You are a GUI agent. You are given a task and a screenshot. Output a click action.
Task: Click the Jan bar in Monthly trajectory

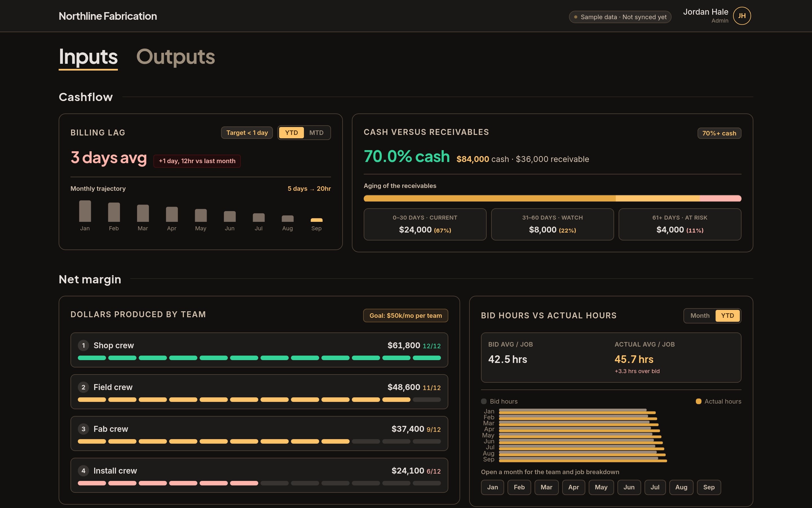click(x=85, y=211)
